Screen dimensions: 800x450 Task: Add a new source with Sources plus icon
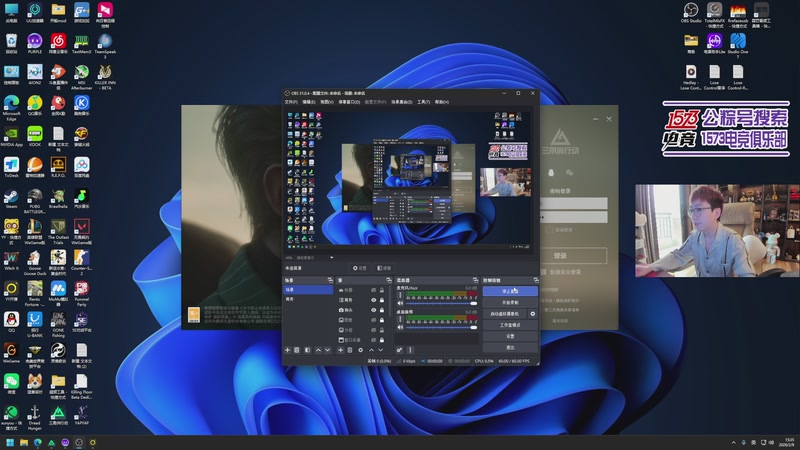[x=340, y=350]
